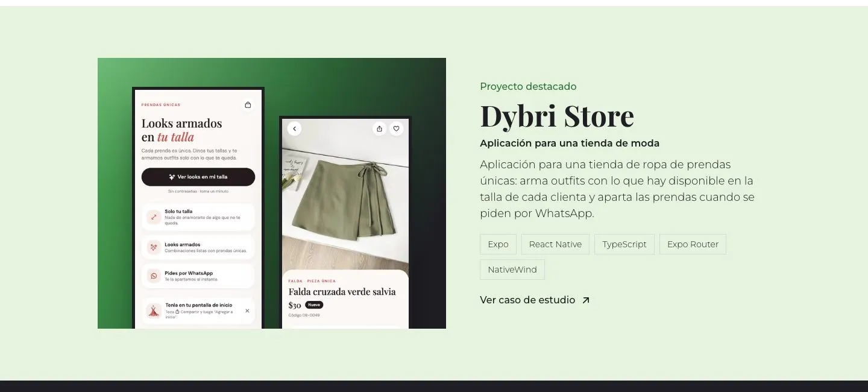
Task: Tap the heart favorite icon on skirt screen
Action: pos(396,128)
